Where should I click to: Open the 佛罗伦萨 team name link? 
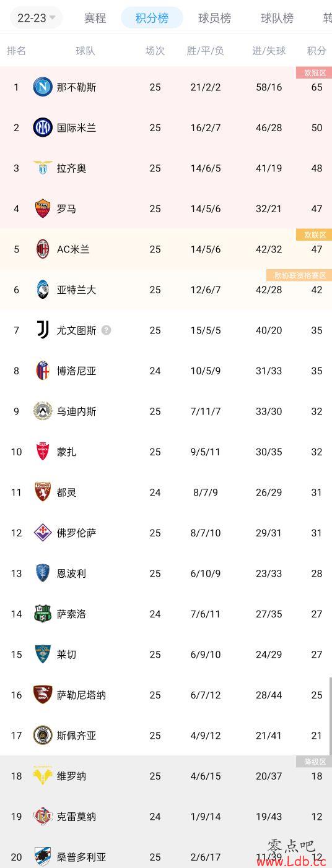(76, 533)
